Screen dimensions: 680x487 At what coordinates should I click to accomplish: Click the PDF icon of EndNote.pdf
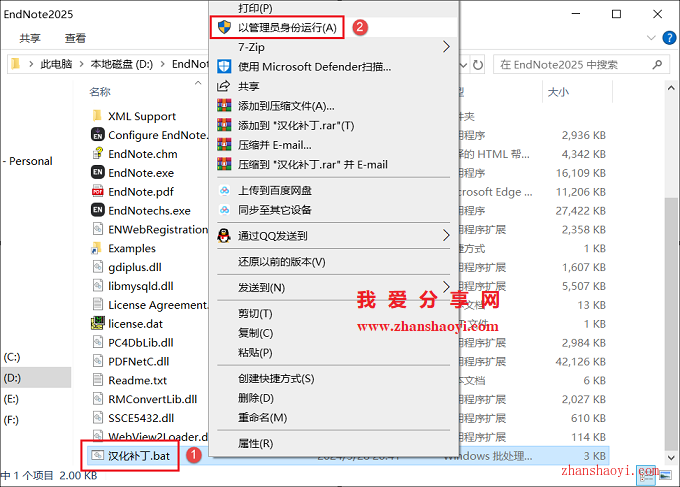pyautogui.click(x=98, y=191)
